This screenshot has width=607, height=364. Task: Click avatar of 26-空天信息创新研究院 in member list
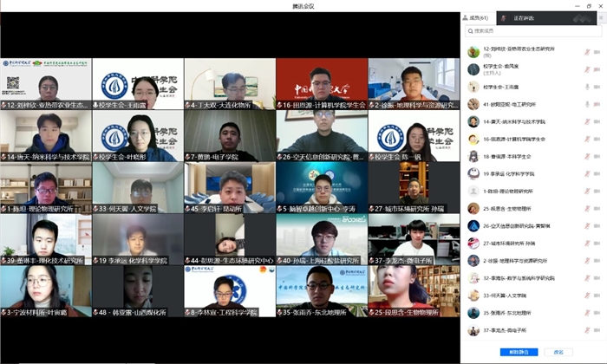point(473,225)
